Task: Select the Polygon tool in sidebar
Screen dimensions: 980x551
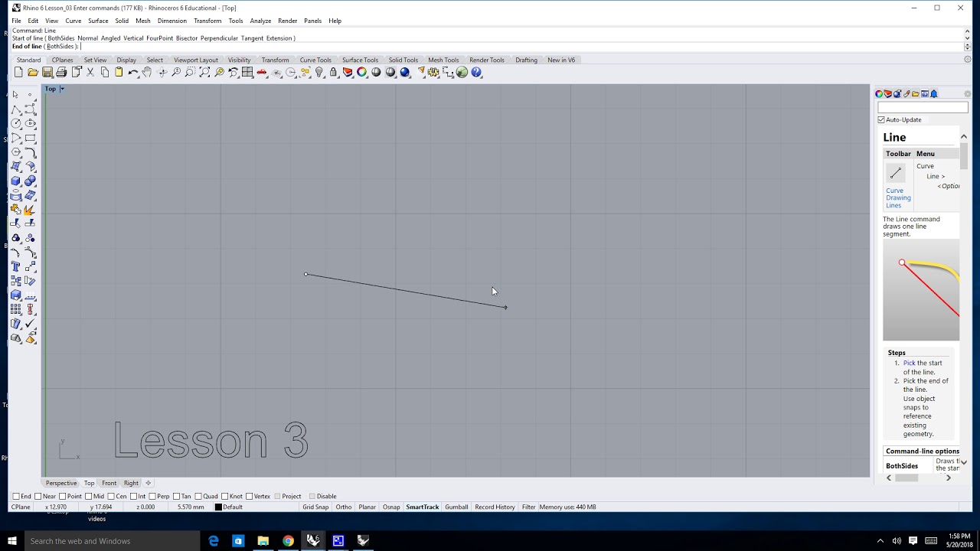Action: pos(15,152)
